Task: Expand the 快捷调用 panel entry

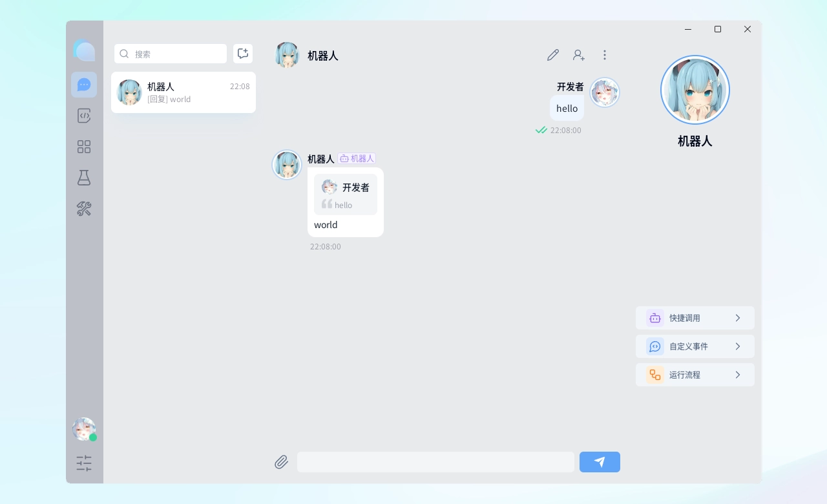Action: click(x=695, y=318)
